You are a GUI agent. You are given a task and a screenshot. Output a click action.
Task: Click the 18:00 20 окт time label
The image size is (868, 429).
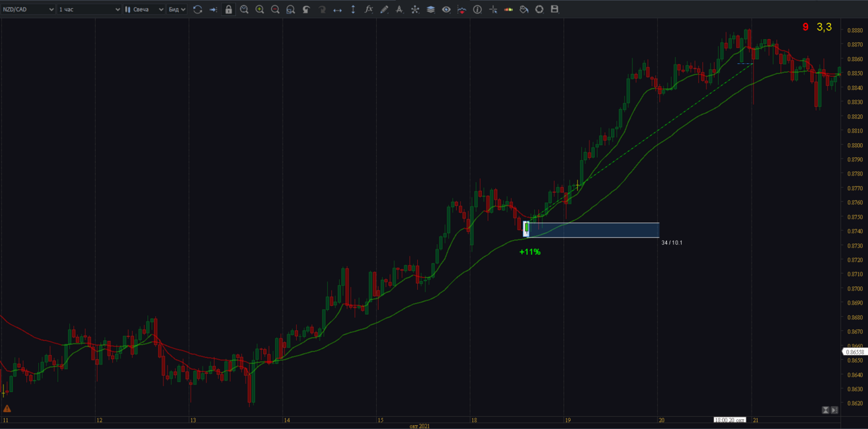pyautogui.click(x=730, y=420)
